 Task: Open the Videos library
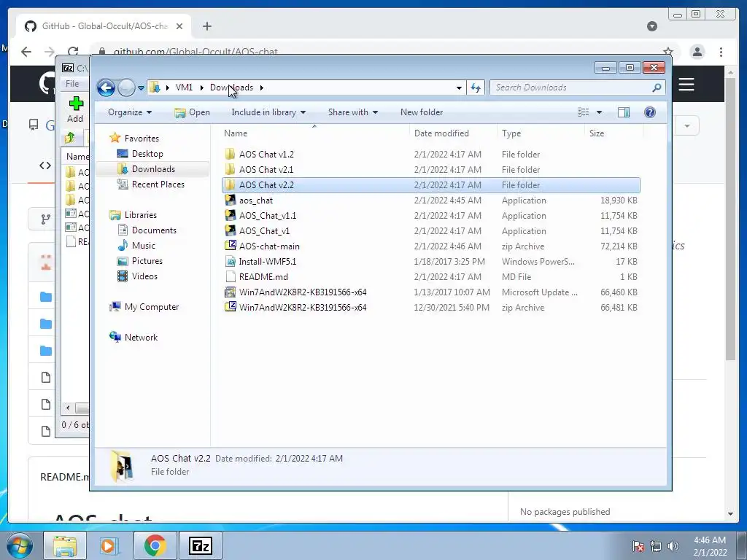pyautogui.click(x=144, y=276)
